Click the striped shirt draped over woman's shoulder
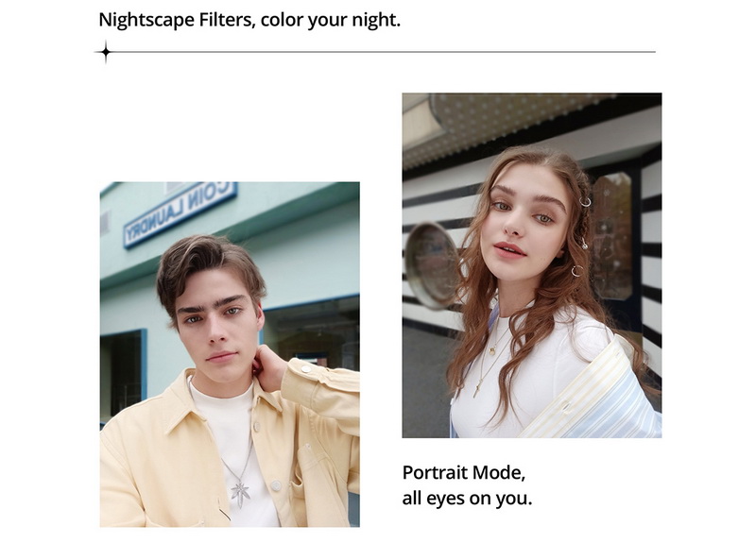756x543 pixels. click(x=595, y=394)
